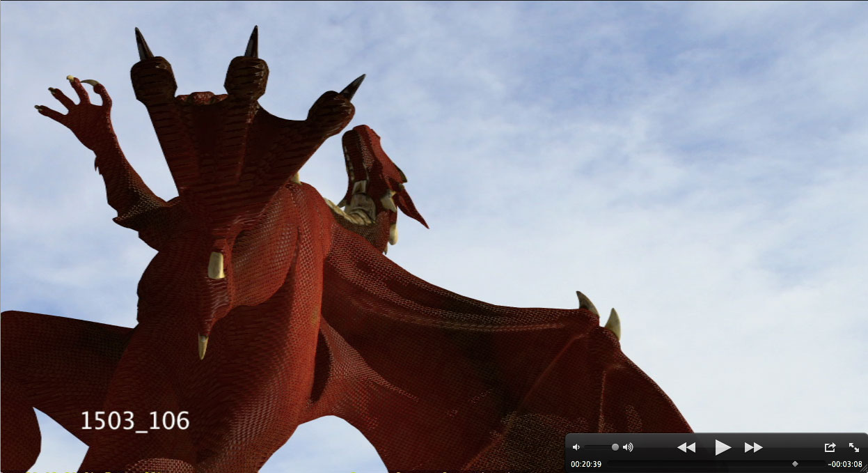
Task: Click the two ivory spikes on the wing
Action: [x=599, y=315]
